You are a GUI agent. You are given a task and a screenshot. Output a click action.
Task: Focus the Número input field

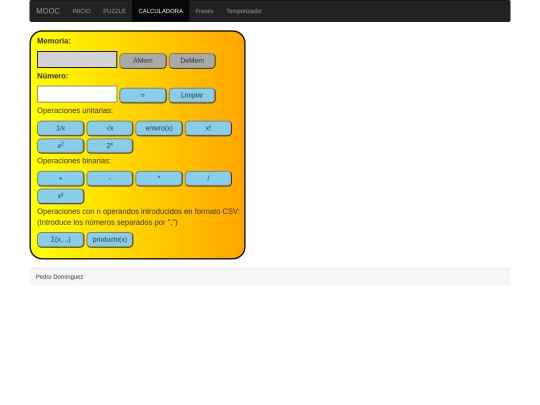(77, 94)
